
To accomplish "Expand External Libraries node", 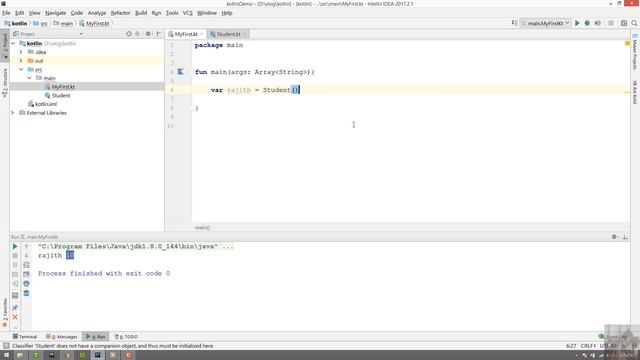I will (x=13, y=113).
